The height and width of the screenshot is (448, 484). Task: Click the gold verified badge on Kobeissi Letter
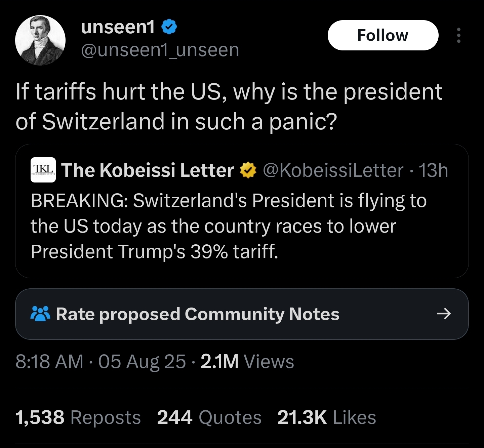pos(248,171)
